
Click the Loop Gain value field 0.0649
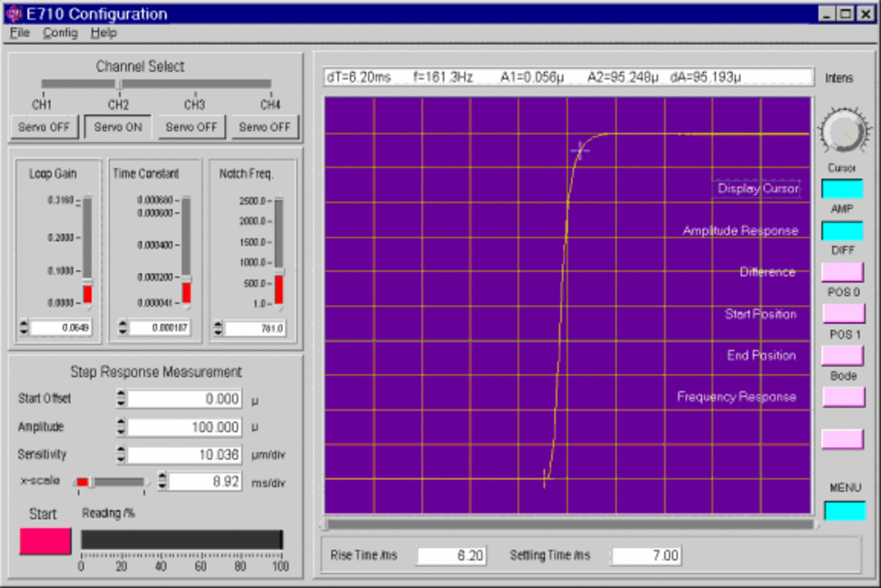(61, 328)
